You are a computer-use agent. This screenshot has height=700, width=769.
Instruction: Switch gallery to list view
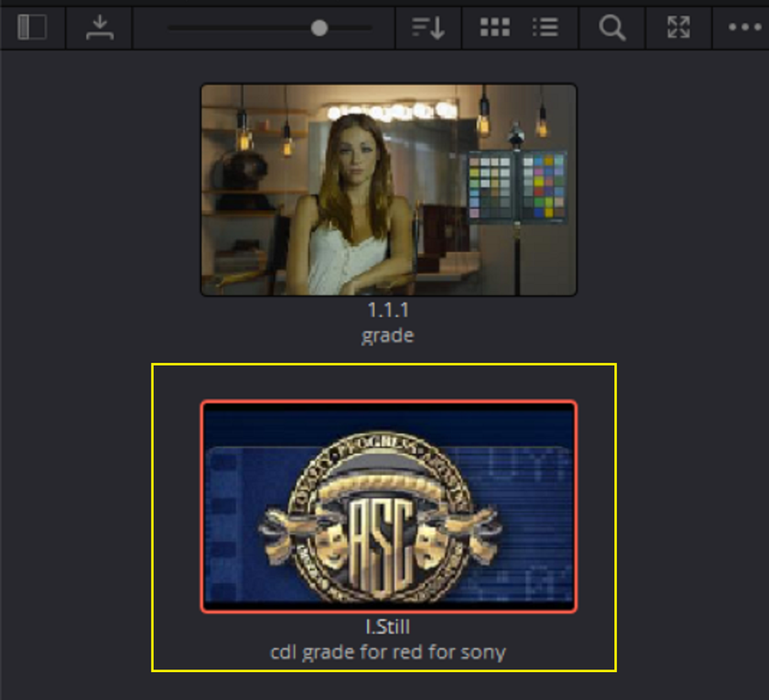coord(545,27)
